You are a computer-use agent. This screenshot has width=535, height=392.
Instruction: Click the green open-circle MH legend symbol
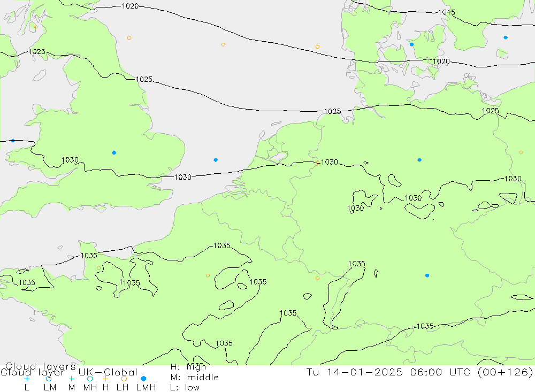90,379
